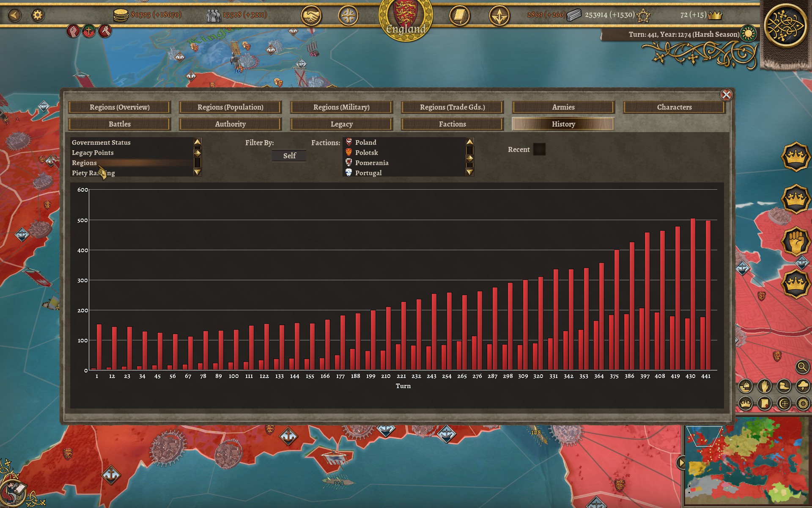This screenshot has height=508, width=812.
Task: Click the scribe at desk icon
Action: coord(15,492)
